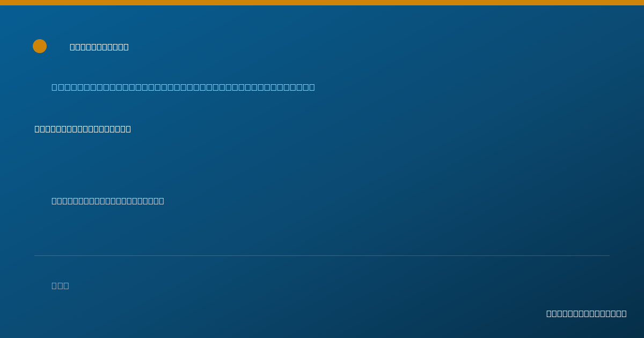This screenshot has height=338, width=644.
Task: Click the bold white subtitle line under the headline
Action: (x=83, y=129)
